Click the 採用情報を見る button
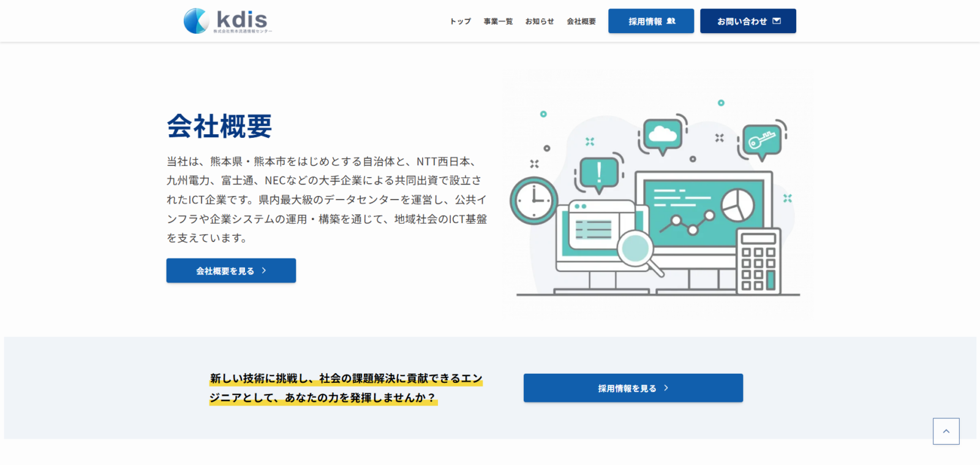The height and width of the screenshot is (465, 980). click(633, 388)
